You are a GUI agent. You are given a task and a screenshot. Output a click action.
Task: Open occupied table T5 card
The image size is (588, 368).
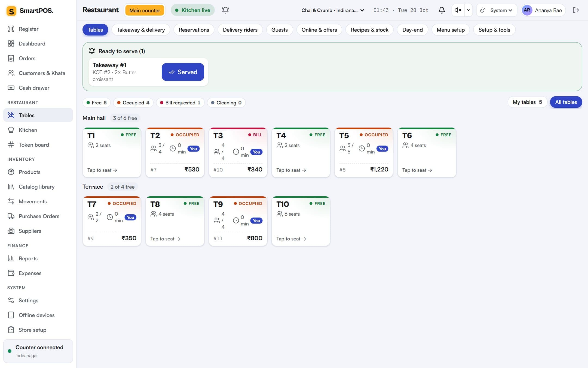[364, 153]
